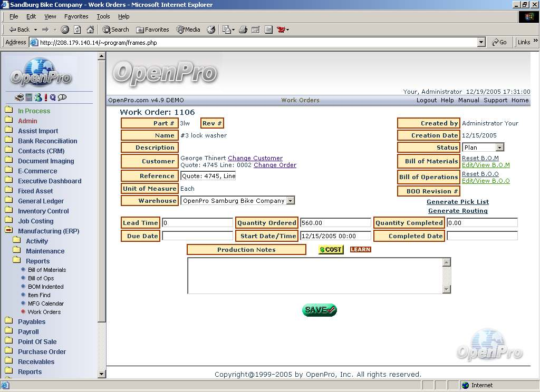540x392 pixels.
Task: Open the Tools menu
Action: tap(103, 16)
